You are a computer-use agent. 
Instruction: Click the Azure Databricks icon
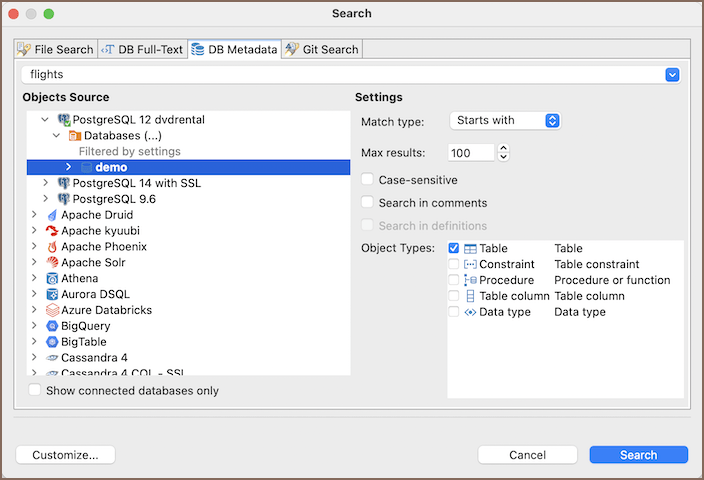coord(53,310)
